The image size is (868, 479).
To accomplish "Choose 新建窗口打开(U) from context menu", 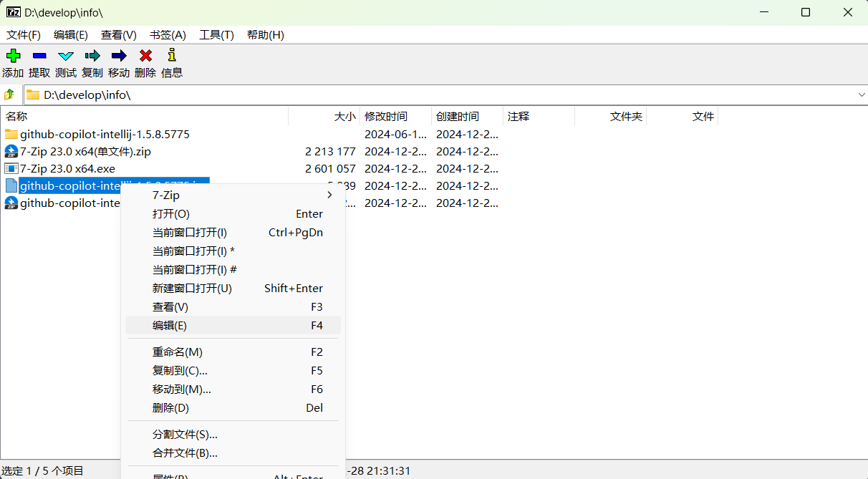I will click(233, 288).
